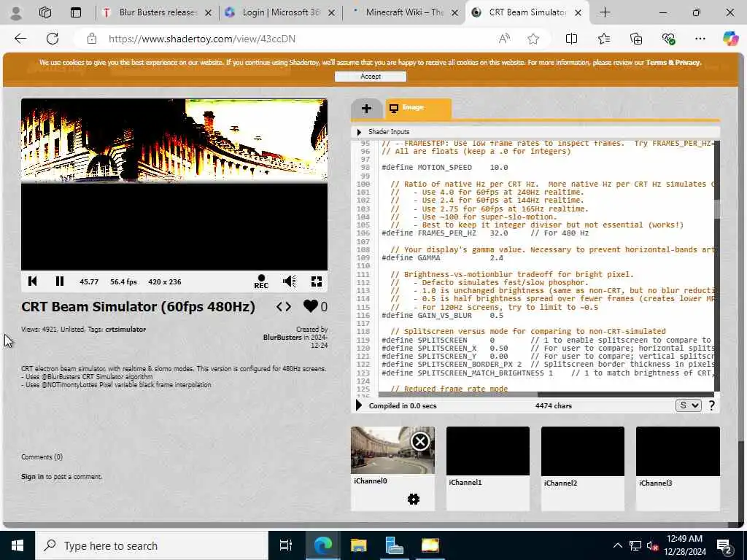Show hidden system tray icons
747x560 pixels.
(617, 545)
